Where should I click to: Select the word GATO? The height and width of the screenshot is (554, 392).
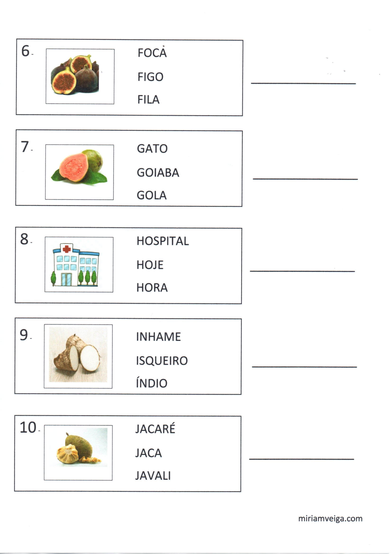pos(152,148)
